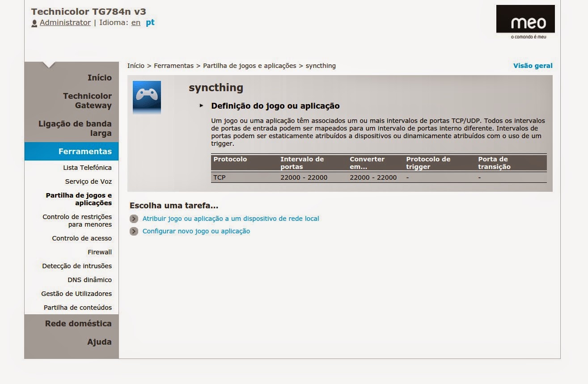This screenshot has width=588, height=384.
Task: Click the Porta de transição column header
Action: click(494, 163)
